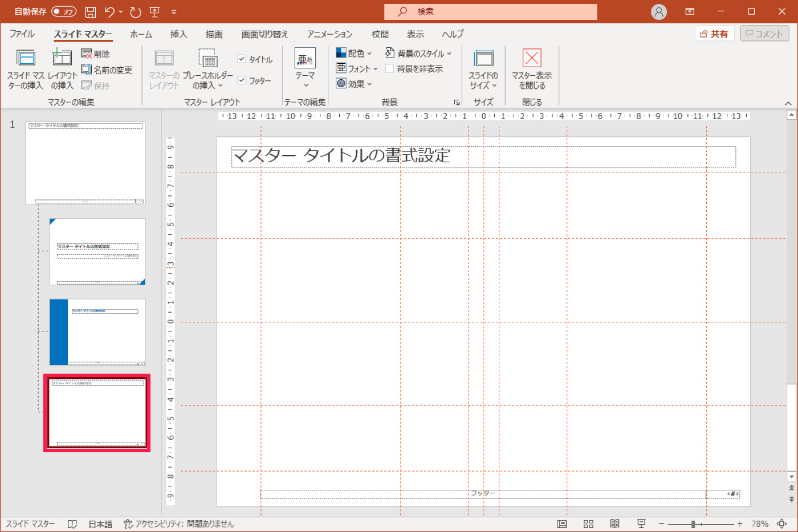Screen dimensions: 798x532
Task: Toggle the タイトル checkbox
Action: (242, 59)
